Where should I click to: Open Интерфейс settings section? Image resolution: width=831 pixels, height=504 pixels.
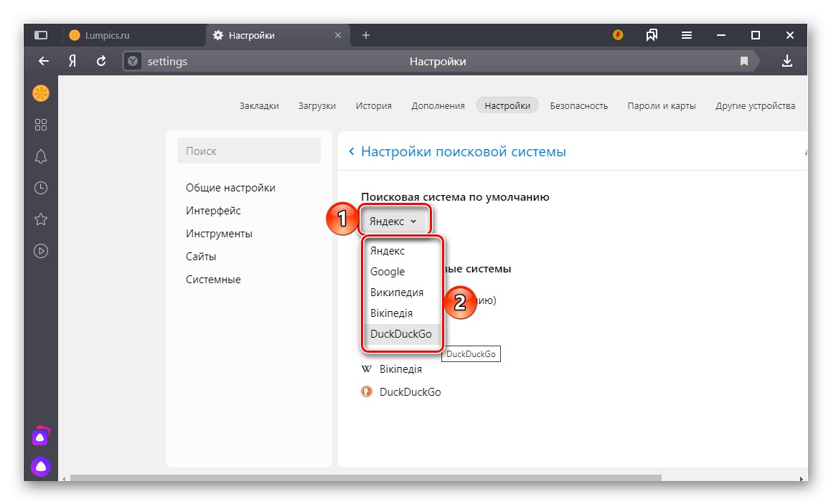[213, 211]
